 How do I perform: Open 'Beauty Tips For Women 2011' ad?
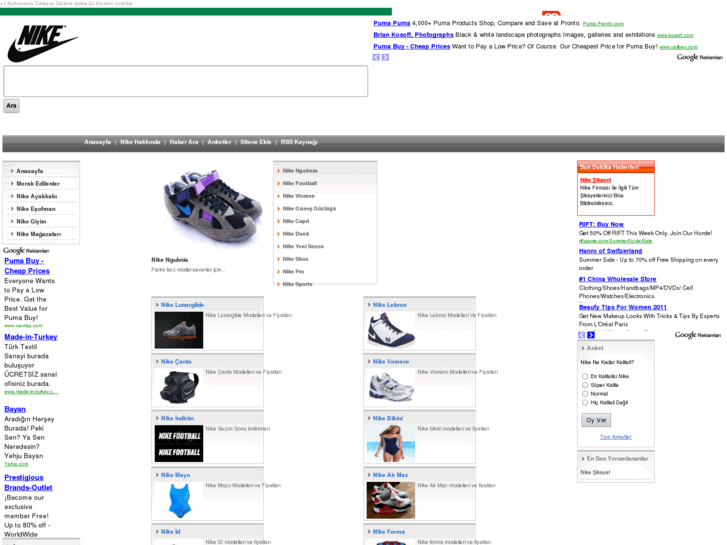[623, 307]
